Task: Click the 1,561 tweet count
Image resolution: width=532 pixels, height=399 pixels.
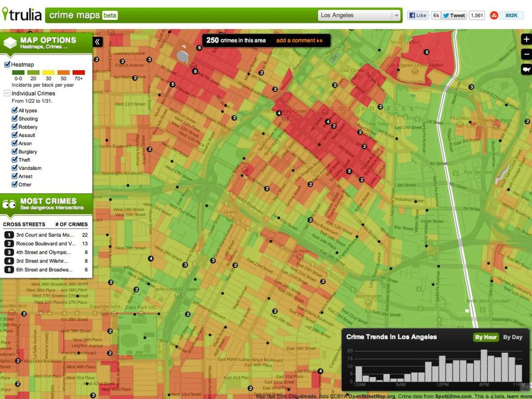Action: 477,15
